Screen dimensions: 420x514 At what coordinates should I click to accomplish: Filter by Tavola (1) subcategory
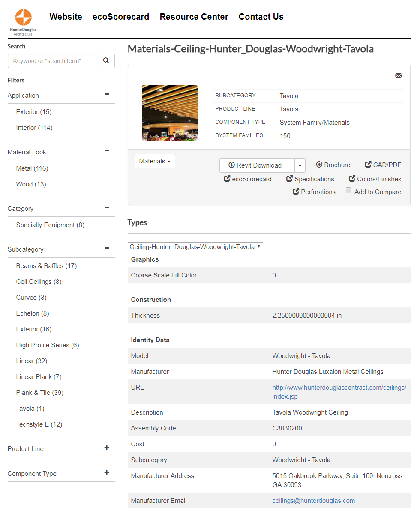[x=30, y=409]
